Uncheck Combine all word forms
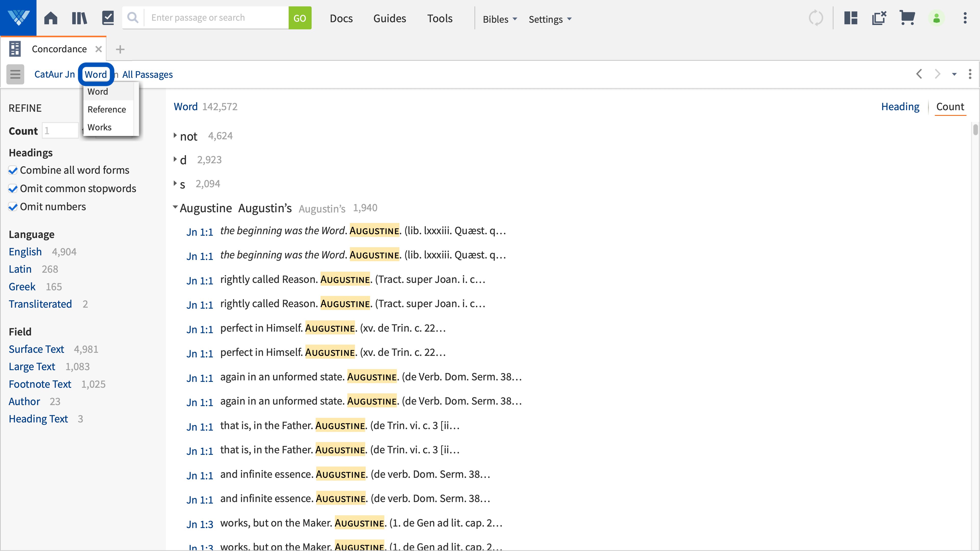The image size is (980, 551). pyautogui.click(x=13, y=170)
